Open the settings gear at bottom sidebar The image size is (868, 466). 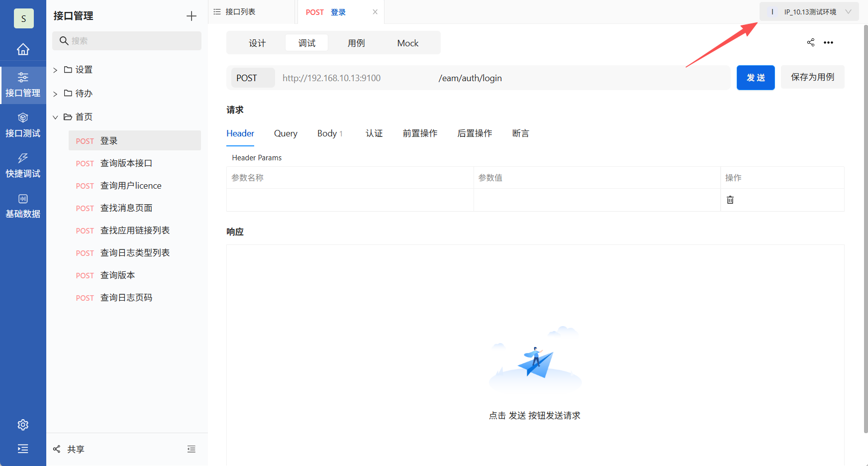point(23,424)
